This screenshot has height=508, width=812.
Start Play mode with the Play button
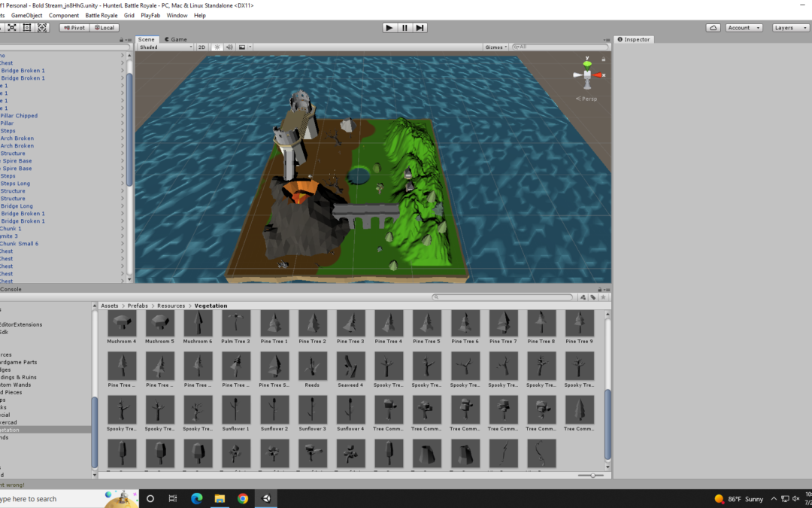coord(389,28)
